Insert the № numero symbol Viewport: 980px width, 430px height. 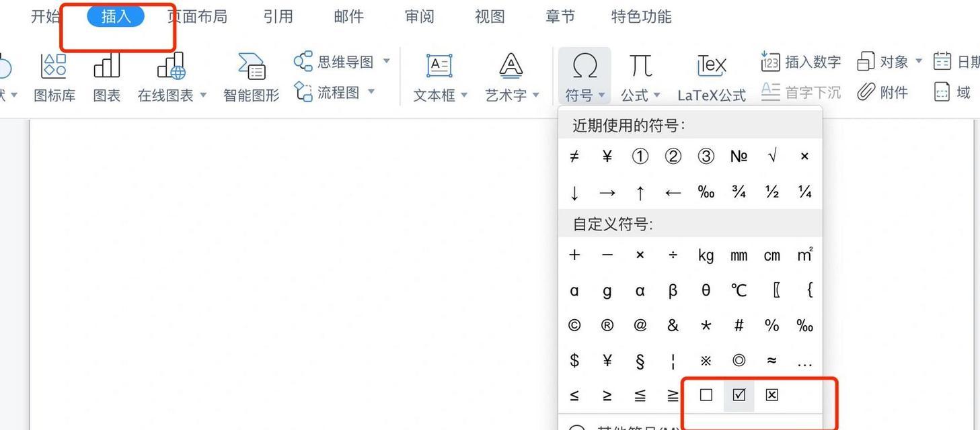739,157
